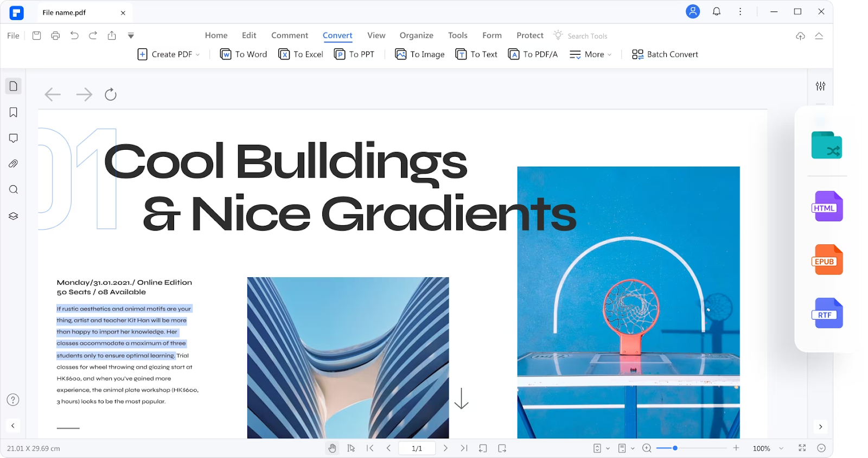This screenshot has width=868, height=458.
Task: Click the help question mark icon
Action: pos(13,400)
